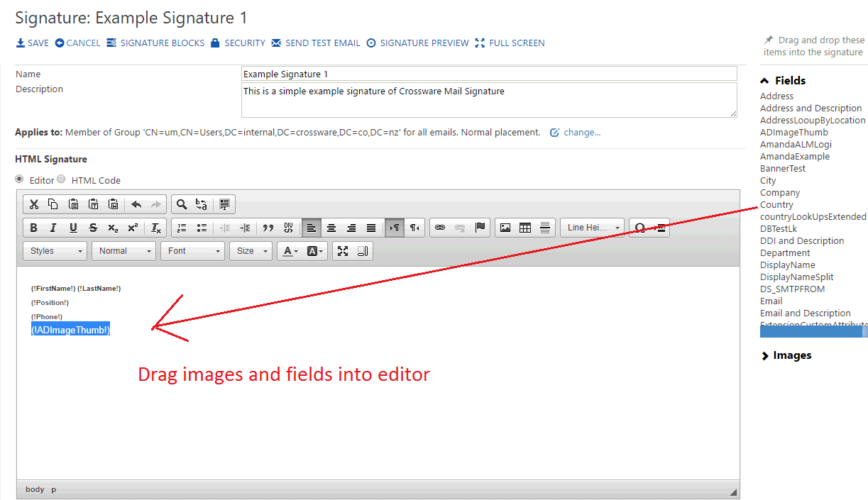The image size is (868, 500).
Task: Align text right
Action: tap(351, 228)
